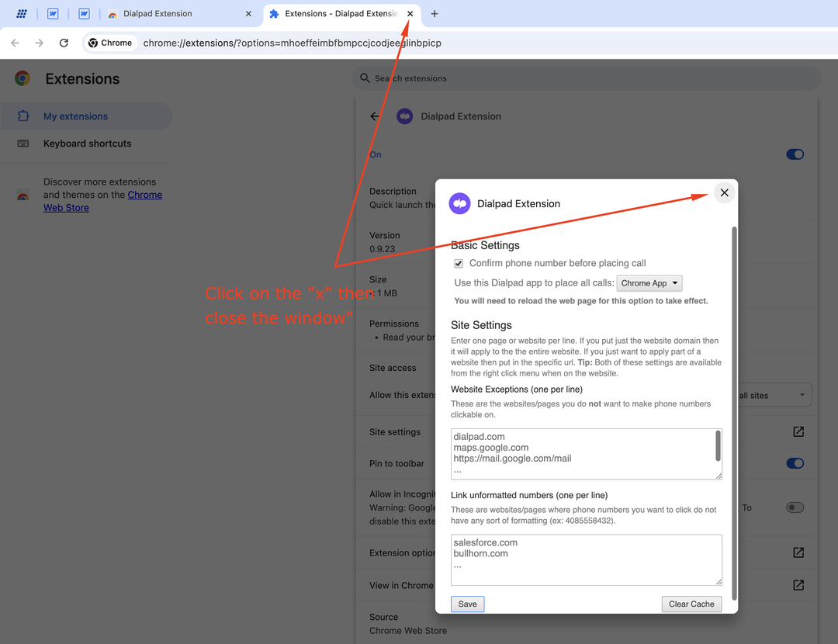Click the version number 0.9.23
This screenshot has width=838, height=644.
tap(382, 249)
